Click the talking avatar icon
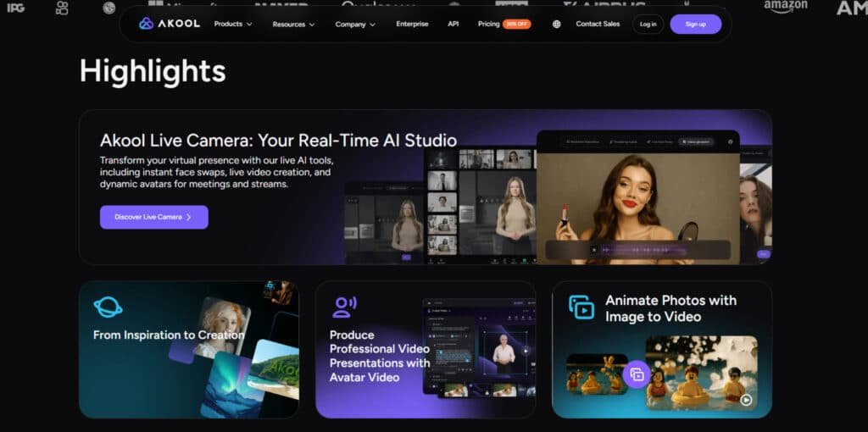The image size is (868, 432). coord(344,307)
